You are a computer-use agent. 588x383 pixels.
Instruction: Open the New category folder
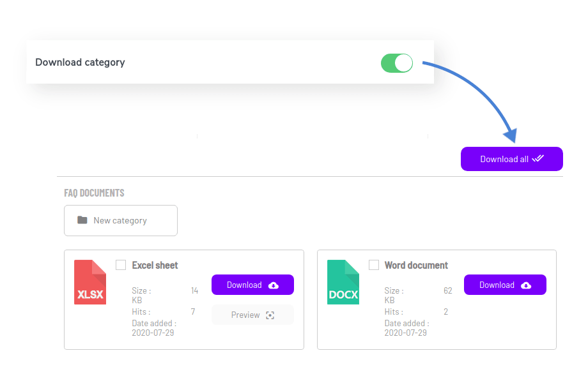(x=121, y=220)
